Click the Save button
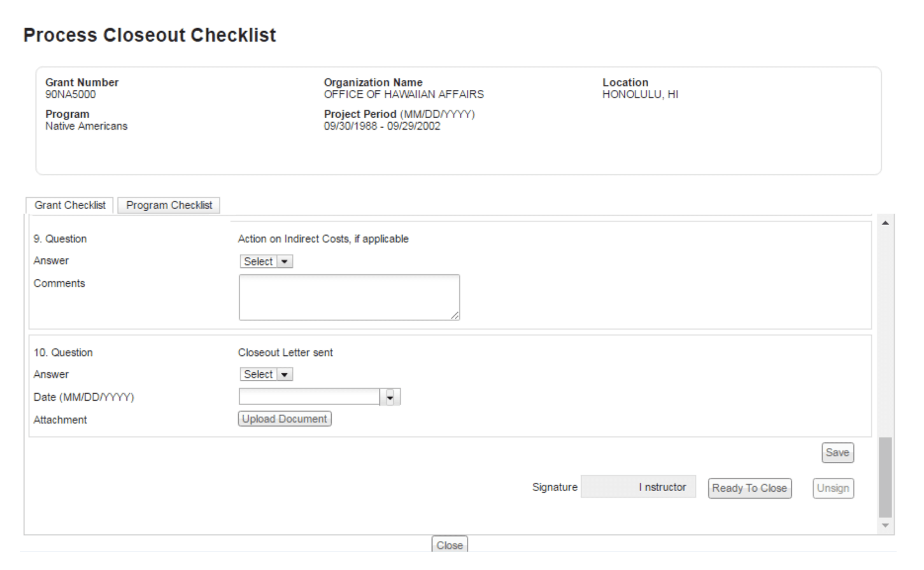Image resolution: width=924 pixels, height=570 pixels. (838, 452)
